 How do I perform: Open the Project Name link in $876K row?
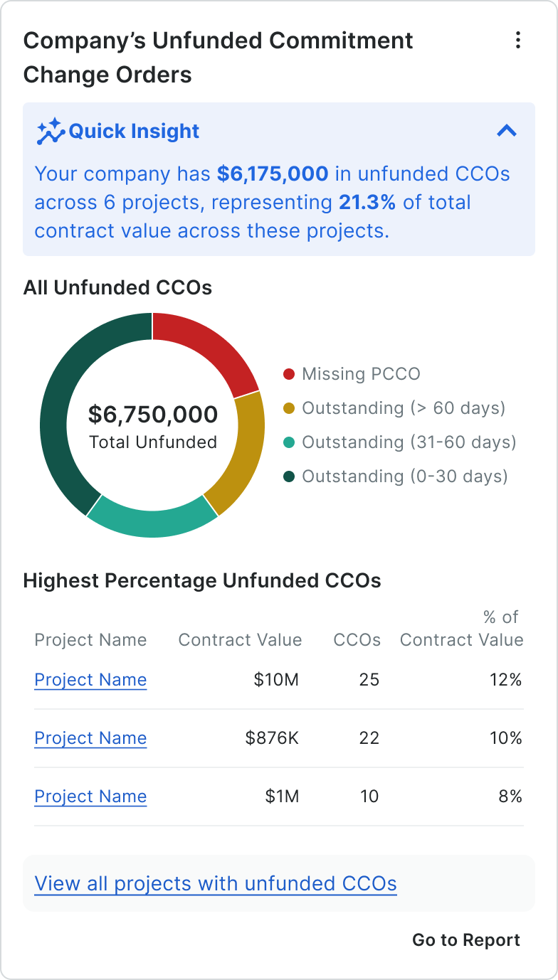[90, 738]
